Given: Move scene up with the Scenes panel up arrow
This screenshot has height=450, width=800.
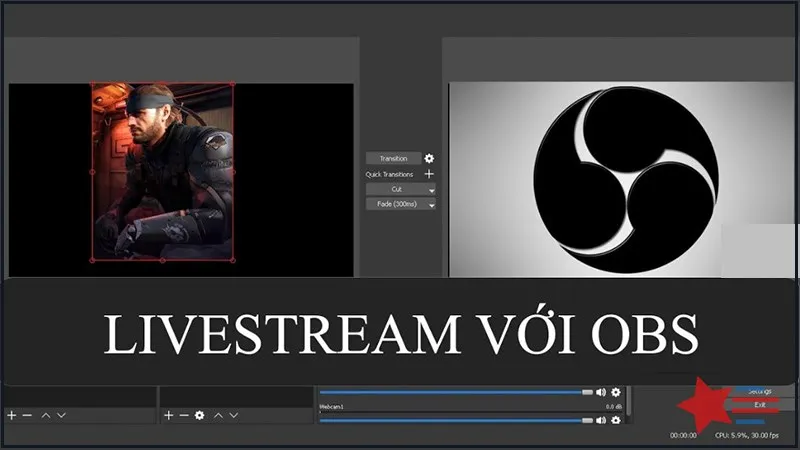Looking at the screenshot, I should 46,415.
